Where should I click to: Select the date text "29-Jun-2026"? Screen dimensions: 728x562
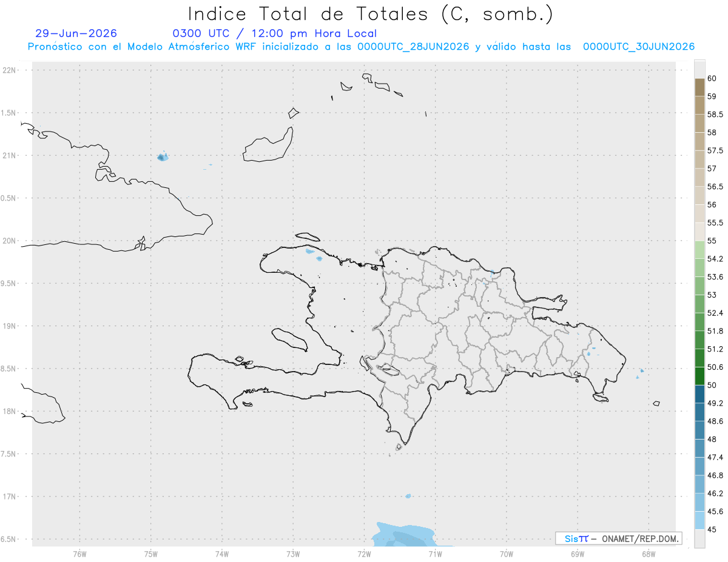click(x=76, y=33)
